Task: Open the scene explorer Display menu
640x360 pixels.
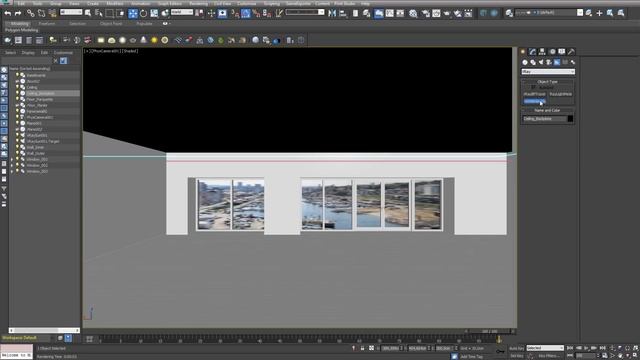Action: (28, 53)
